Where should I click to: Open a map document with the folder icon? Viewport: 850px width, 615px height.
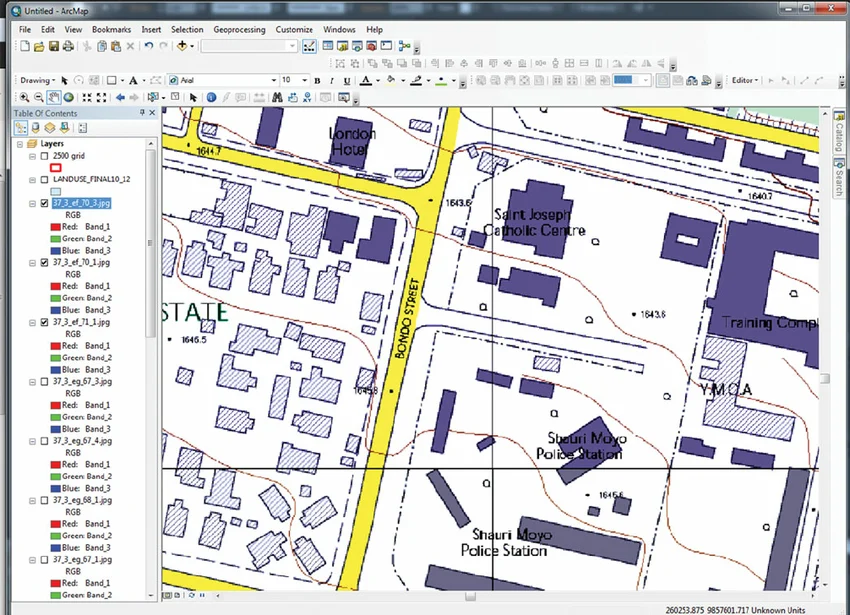pyautogui.click(x=39, y=46)
